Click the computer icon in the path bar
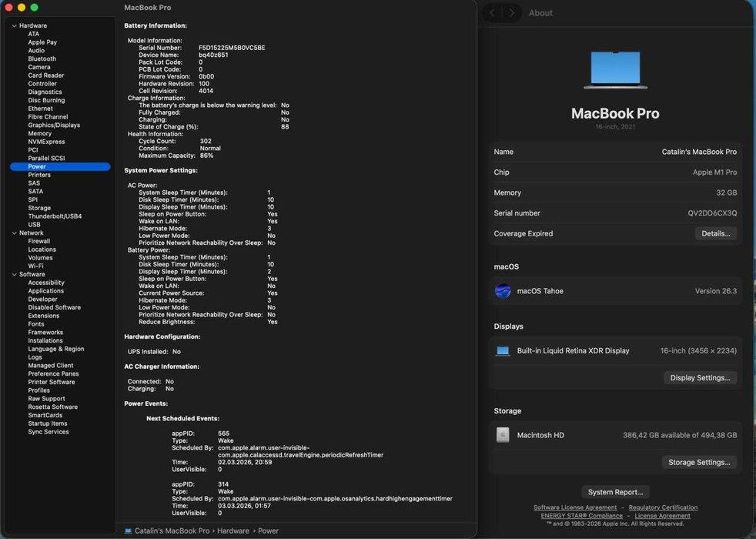 pyautogui.click(x=129, y=531)
